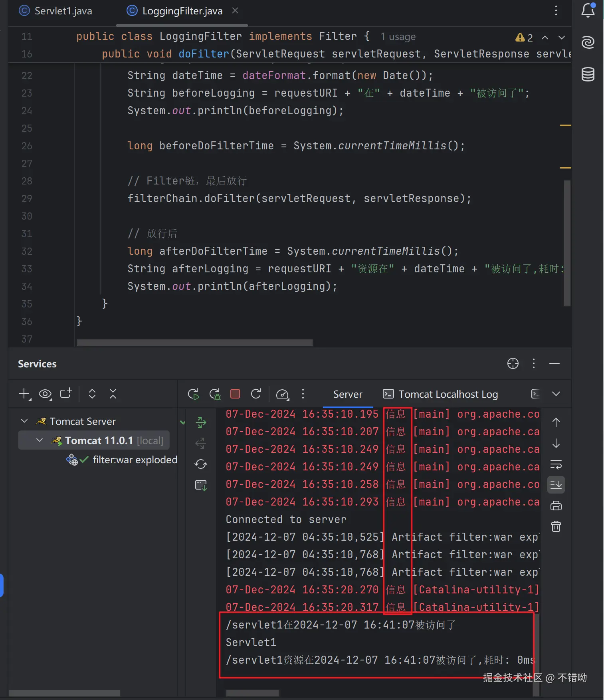Select Tomcat 11.0.1 [local] configuration
The width and height of the screenshot is (604, 700).
(94, 440)
